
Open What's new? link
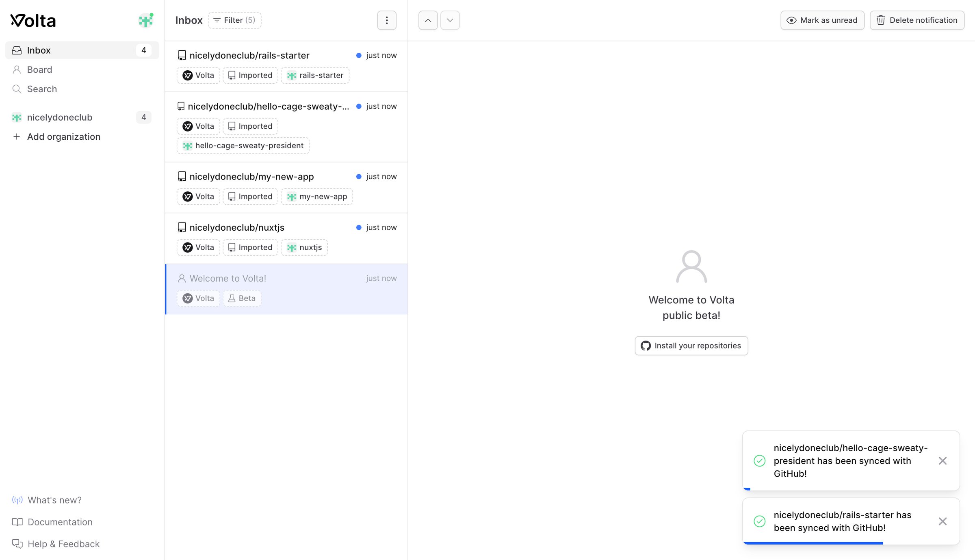click(47, 500)
